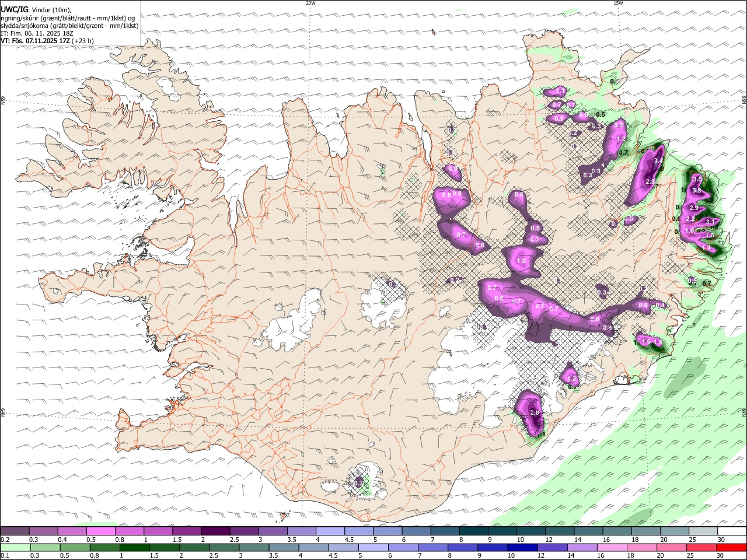This screenshot has height=560, width=747.
Task: Choose the upper legend swatch labeled 20
Action: 674,531
